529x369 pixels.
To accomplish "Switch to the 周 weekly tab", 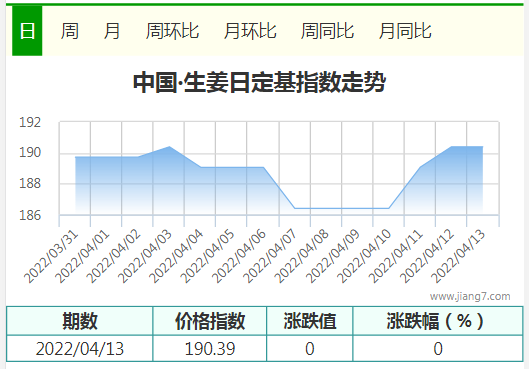I will coord(70,31).
